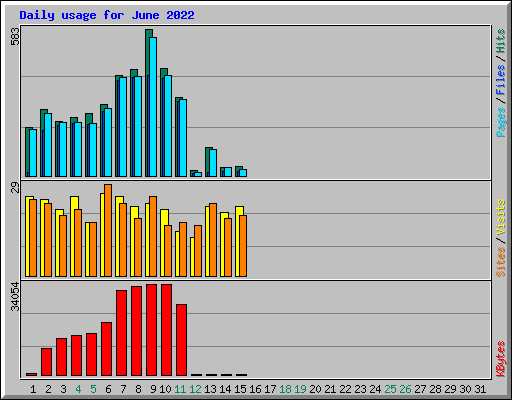Image resolution: width=512 pixels, height=400 pixels.
Task: Click day 12 green axis label
Action: [195, 389]
